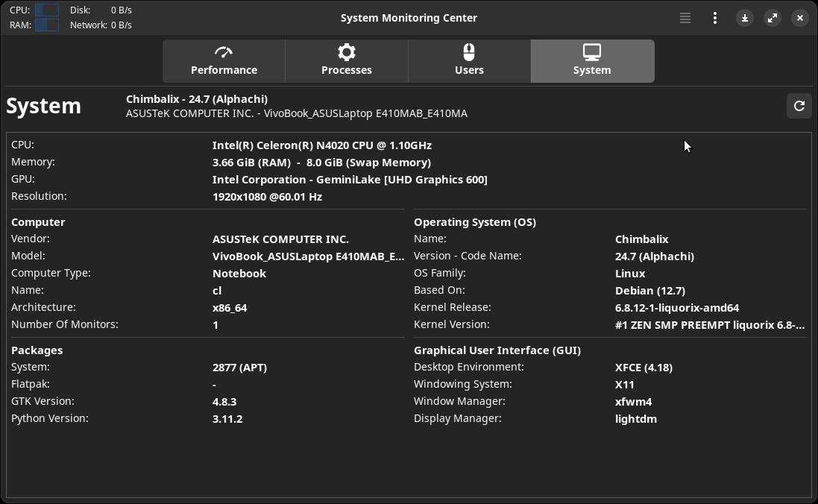Select the Intel Celeron N4020 CPU text
Viewport: 818px width, 504px height.
(x=321, y=145)
